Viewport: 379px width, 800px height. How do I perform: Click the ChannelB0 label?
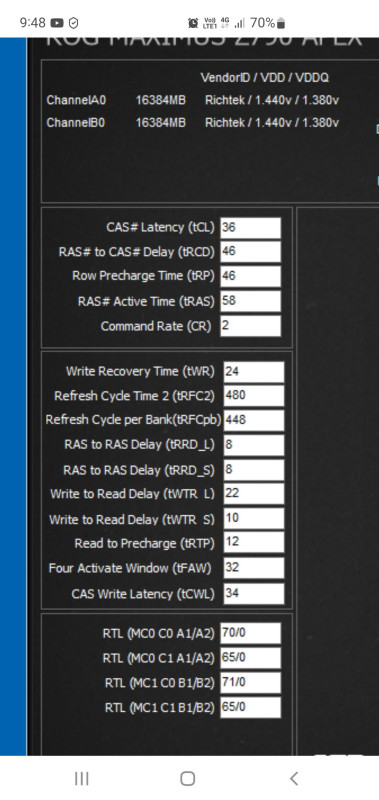click(76, 123)
